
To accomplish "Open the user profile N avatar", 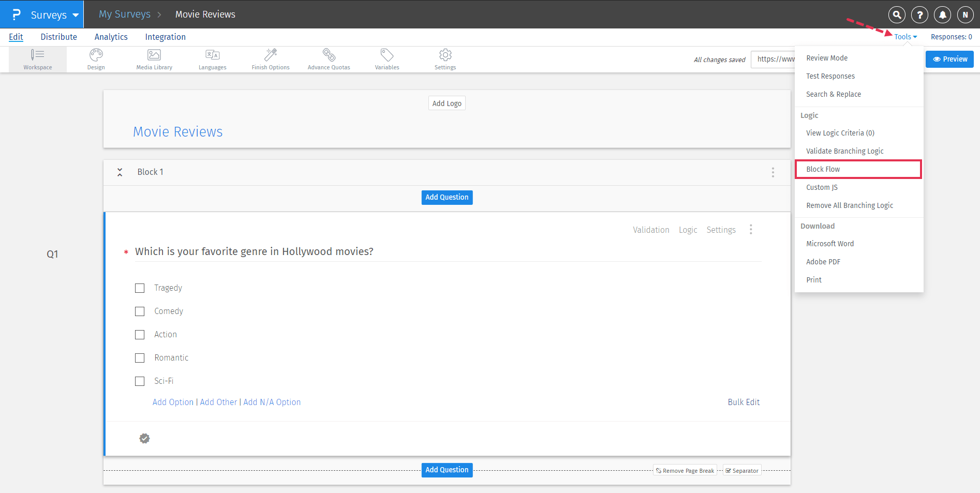I will click(965, 15).
